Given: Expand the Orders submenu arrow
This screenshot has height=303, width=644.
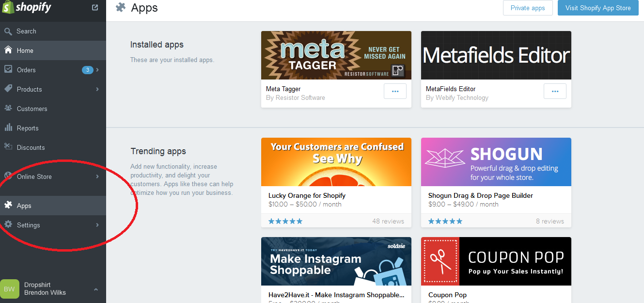Looking at the screenshot, I should coord(97,70).
